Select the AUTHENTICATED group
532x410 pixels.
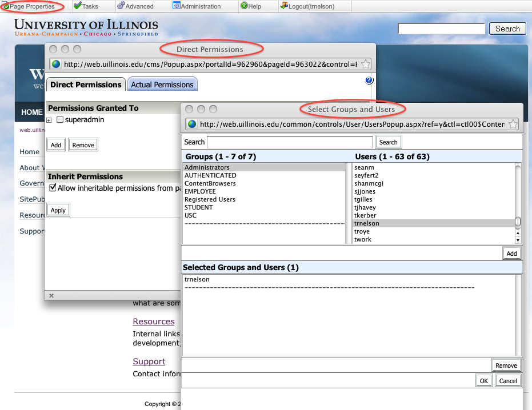point(264,175)
